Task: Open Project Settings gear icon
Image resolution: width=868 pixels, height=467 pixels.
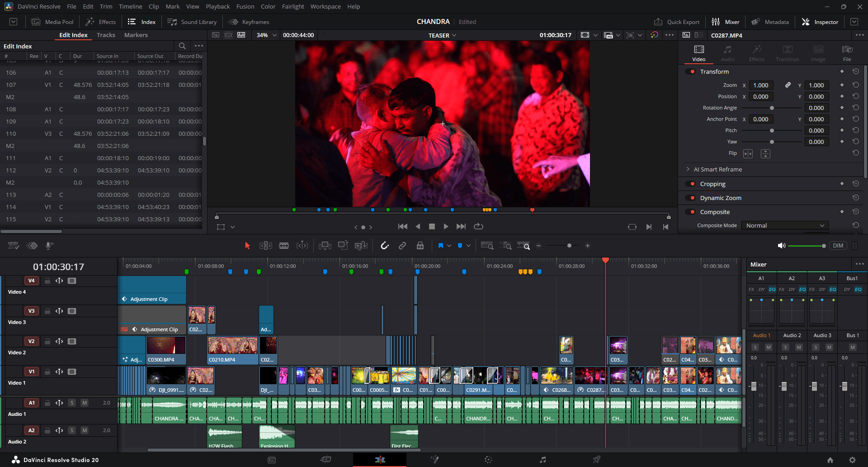Action: (852, 460)
